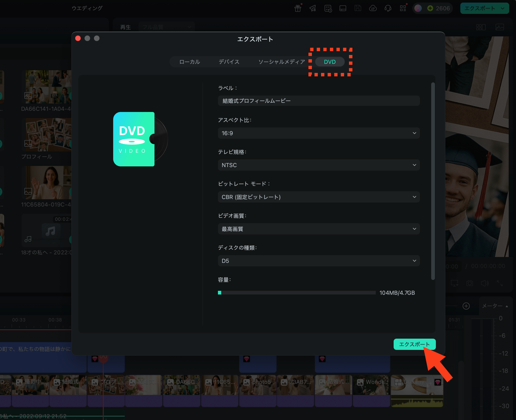Click the monitor display icon under preview
This screenshot has width=516, height=420.
pos(454,283)
